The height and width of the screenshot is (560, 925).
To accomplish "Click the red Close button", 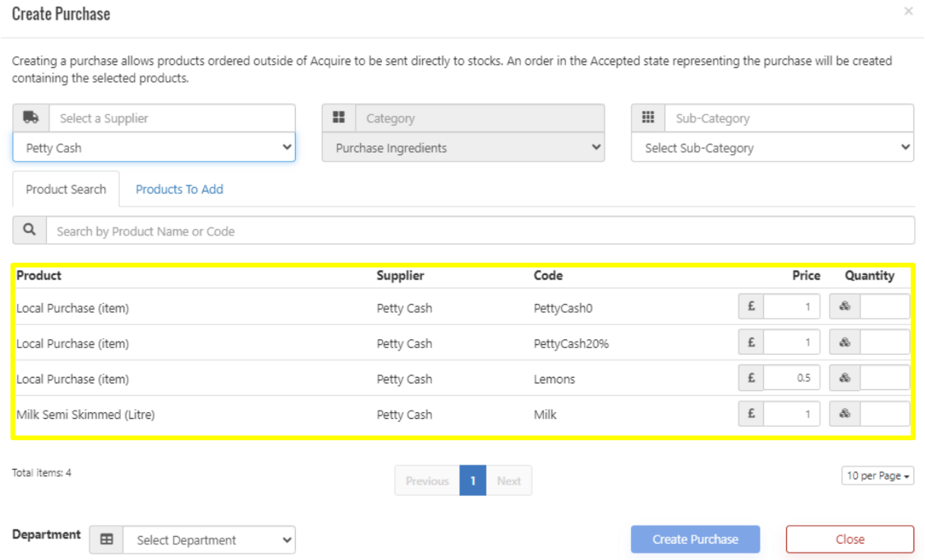I will pyautogui.click(x=849, y=539).
